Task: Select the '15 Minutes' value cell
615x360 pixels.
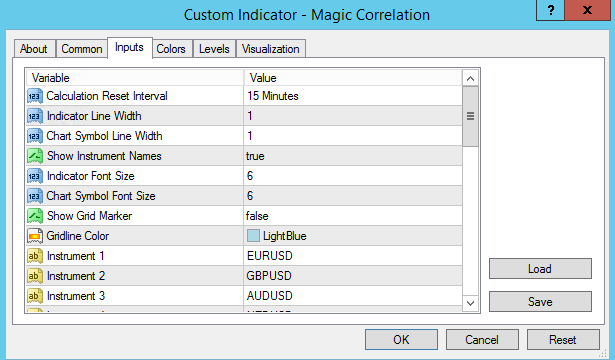Action: click(353, 96)
